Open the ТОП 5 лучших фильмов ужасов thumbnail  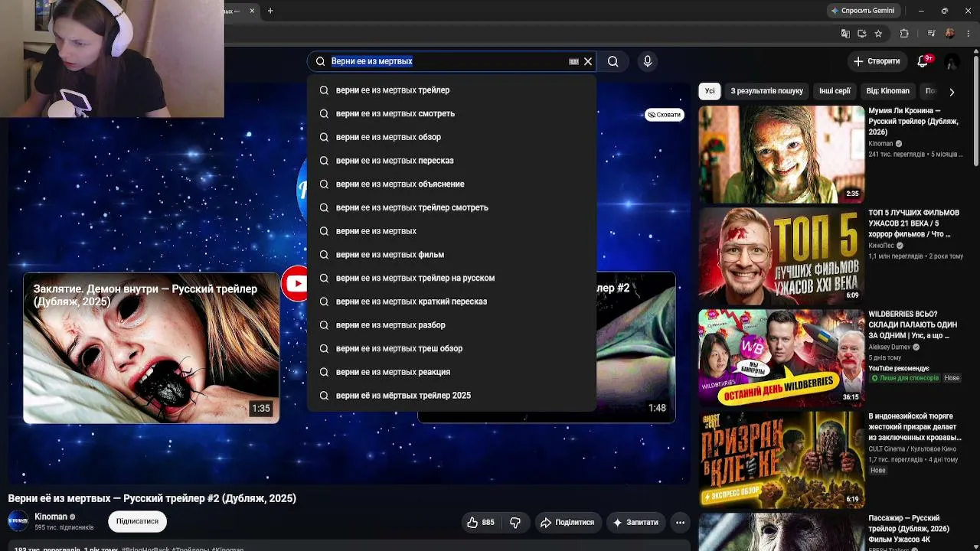coord(781,256)
